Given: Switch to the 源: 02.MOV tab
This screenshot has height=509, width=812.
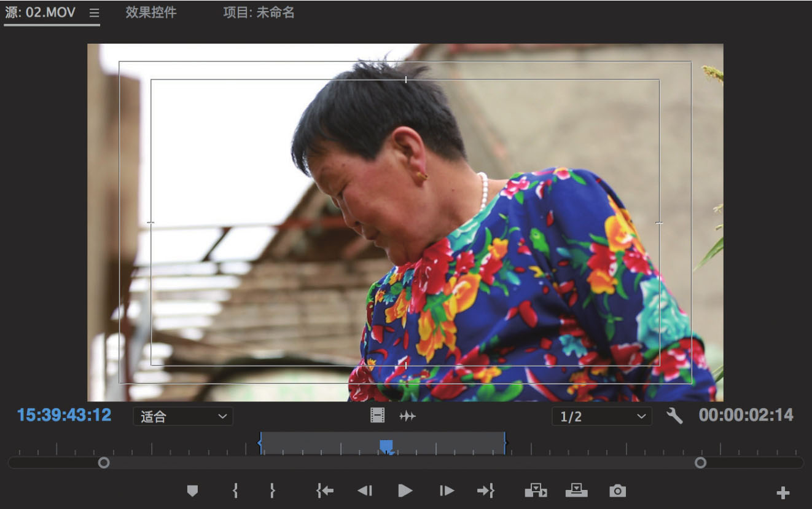Looking at the screenshot, I should point(40,13).
